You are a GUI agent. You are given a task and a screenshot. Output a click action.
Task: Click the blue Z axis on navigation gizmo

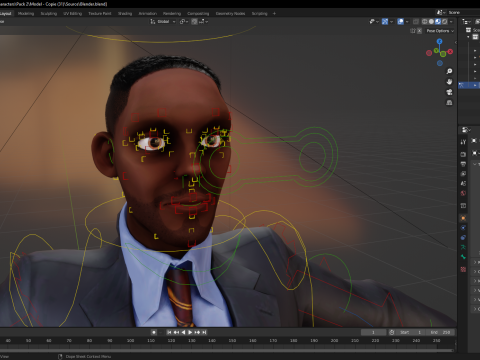(x=440, y=41)
